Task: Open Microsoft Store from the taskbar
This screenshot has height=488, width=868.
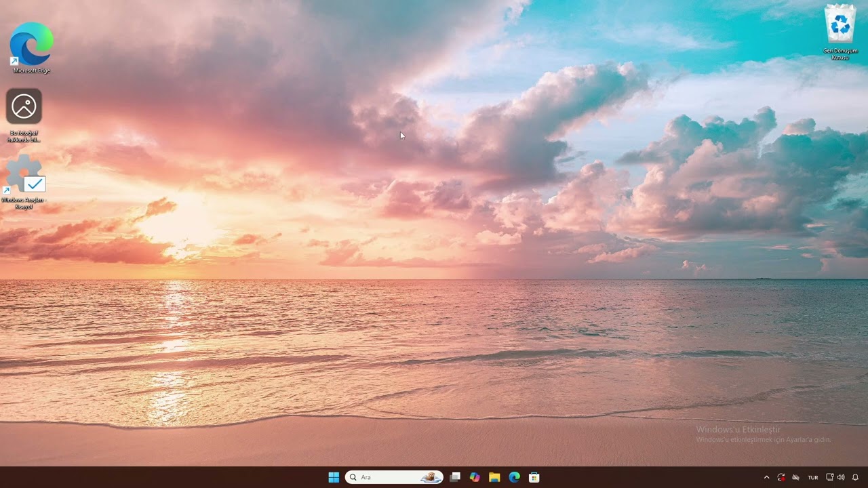Action: [534, 477]
